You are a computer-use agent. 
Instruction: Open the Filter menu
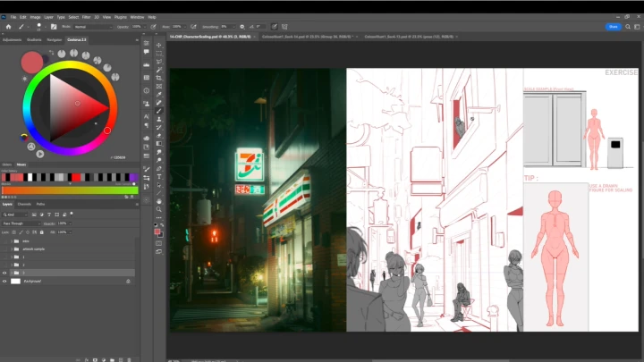coord(86,17)
